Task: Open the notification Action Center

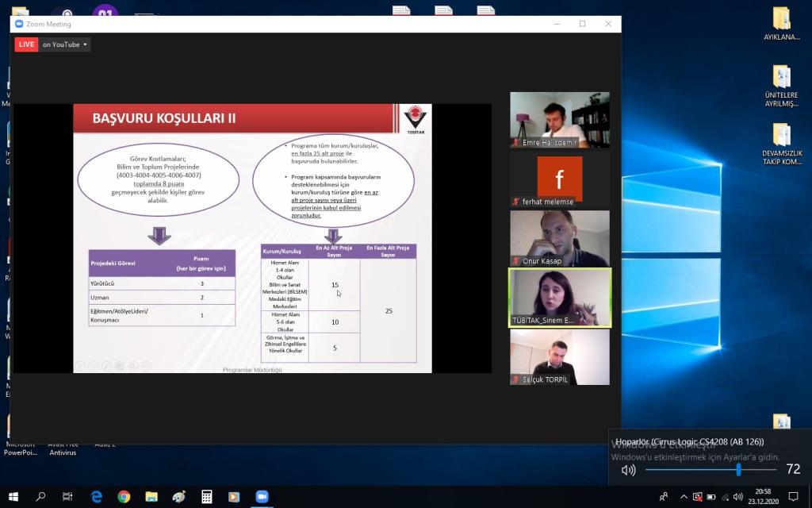Action: (792, 497)
